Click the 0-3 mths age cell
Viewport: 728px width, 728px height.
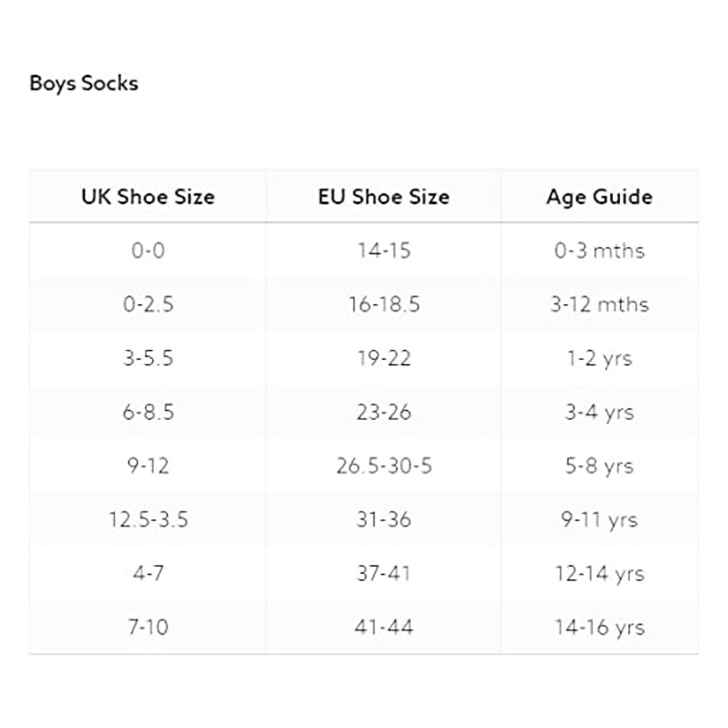click(599, 250)
